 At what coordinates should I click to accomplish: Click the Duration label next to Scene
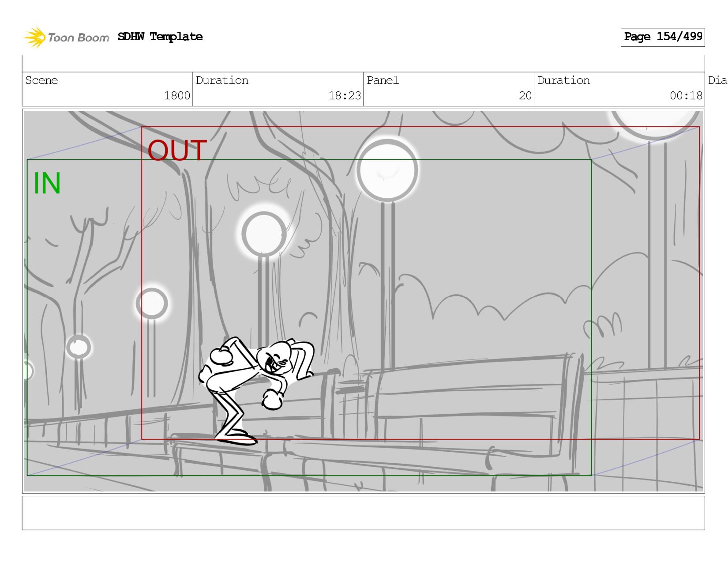click(222, 80)
